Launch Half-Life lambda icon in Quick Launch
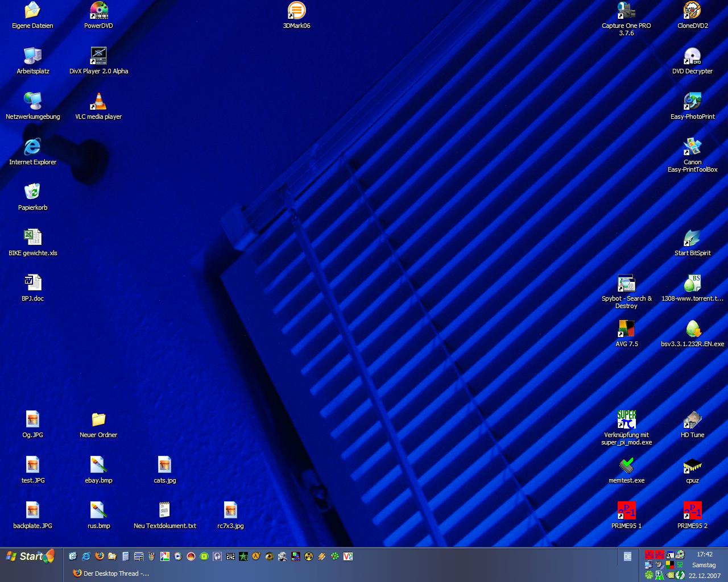 (x=256, y=556)
